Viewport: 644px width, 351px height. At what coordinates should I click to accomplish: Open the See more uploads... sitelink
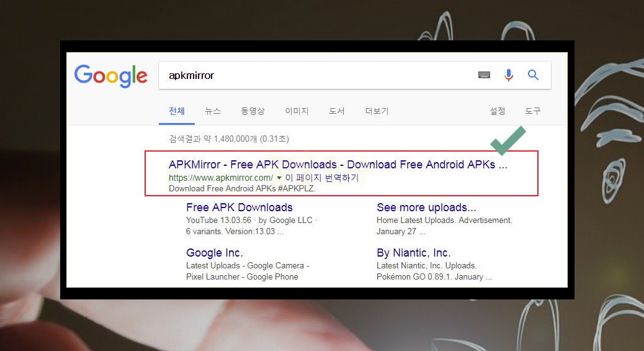click(x=426, y=207)
